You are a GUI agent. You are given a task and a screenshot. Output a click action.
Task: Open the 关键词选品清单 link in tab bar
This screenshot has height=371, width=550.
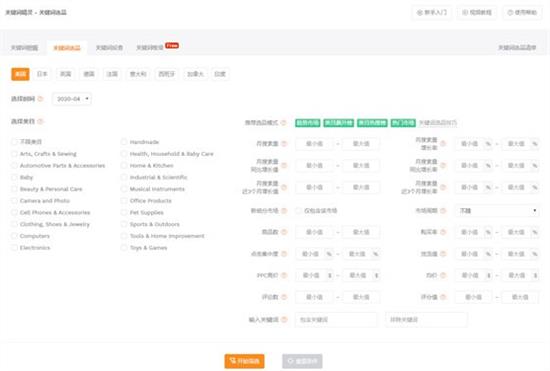pyautogui.click(x=517, y=48)
